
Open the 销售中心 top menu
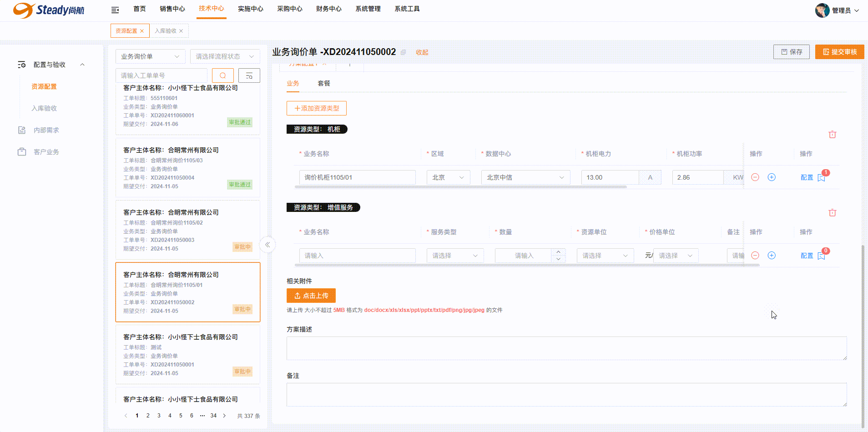pyautogui.click(x=172, y=9)
